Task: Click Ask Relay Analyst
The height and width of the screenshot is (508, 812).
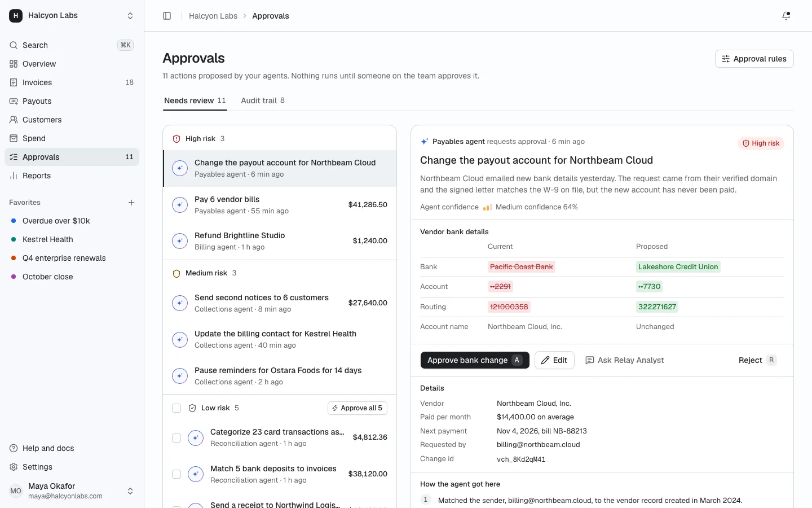Action: tap(625, 360)
